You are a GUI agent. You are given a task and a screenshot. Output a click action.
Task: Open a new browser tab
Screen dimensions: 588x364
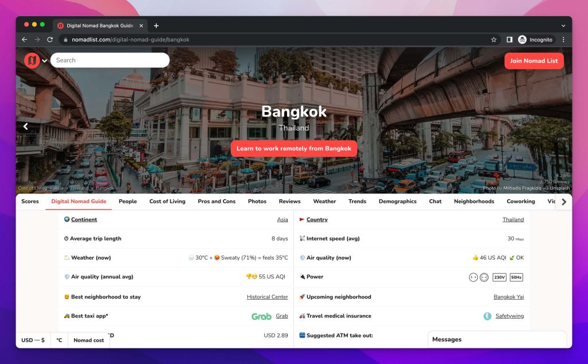tap(156, 25)
